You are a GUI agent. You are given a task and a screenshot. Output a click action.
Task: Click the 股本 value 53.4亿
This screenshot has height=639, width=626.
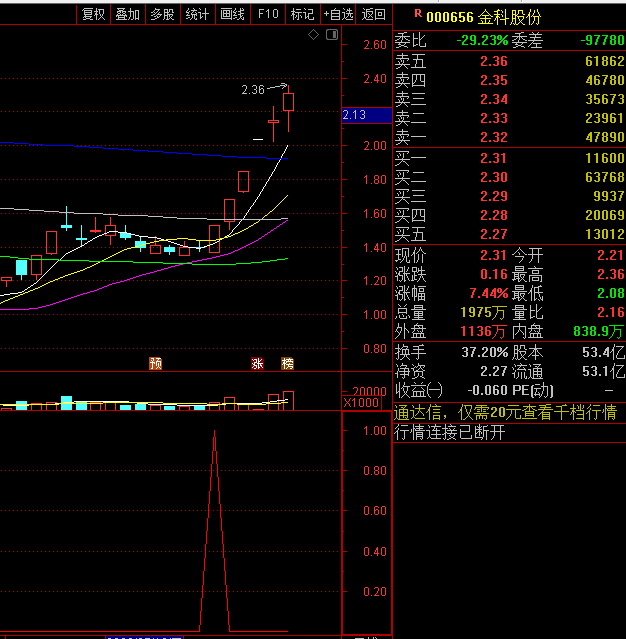(604, 352)
